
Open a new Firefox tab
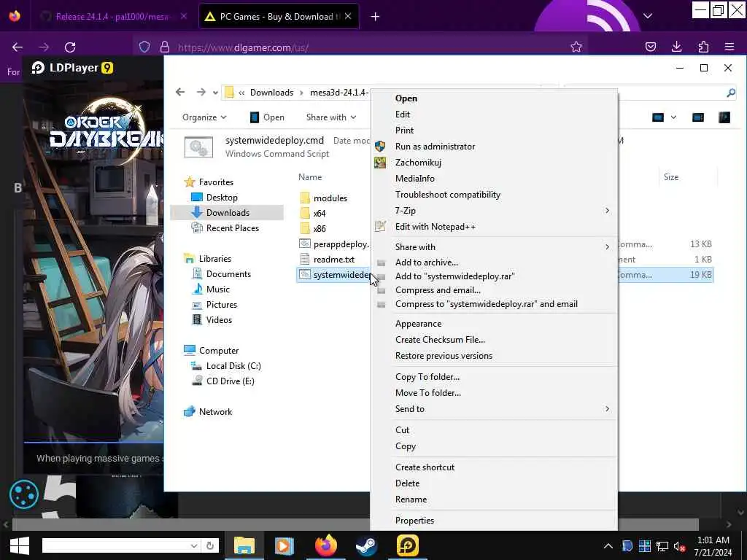click(375, 17)
